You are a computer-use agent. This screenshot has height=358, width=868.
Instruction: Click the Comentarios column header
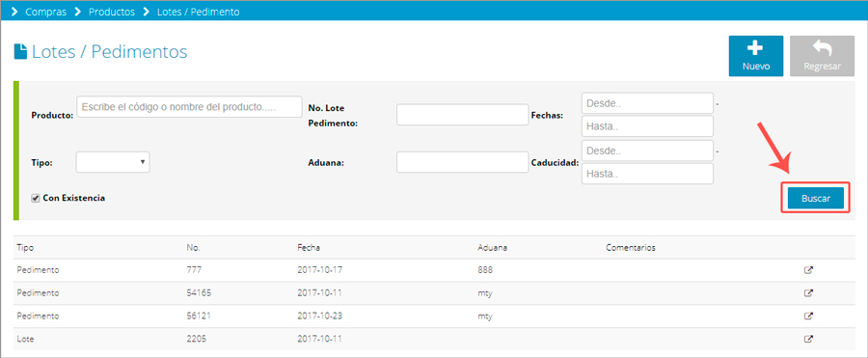(x=631, y=248)
